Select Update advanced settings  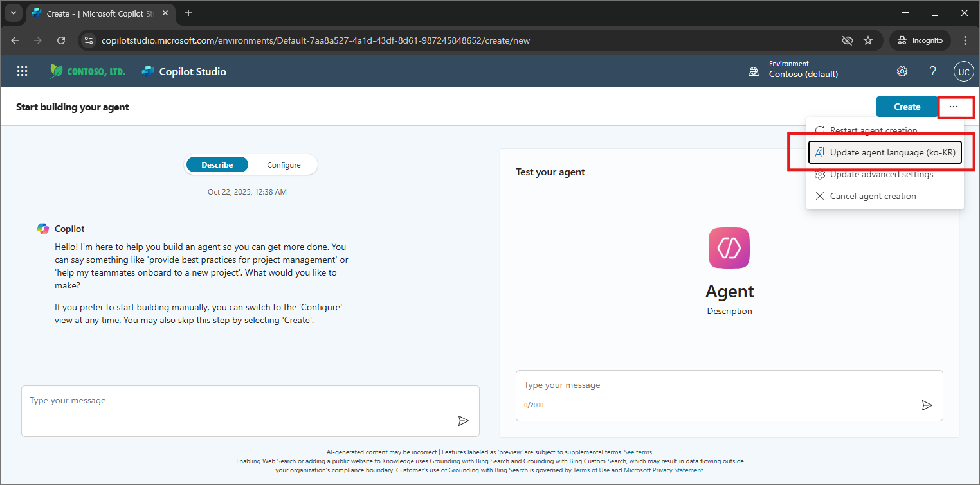tap(885, 174)
